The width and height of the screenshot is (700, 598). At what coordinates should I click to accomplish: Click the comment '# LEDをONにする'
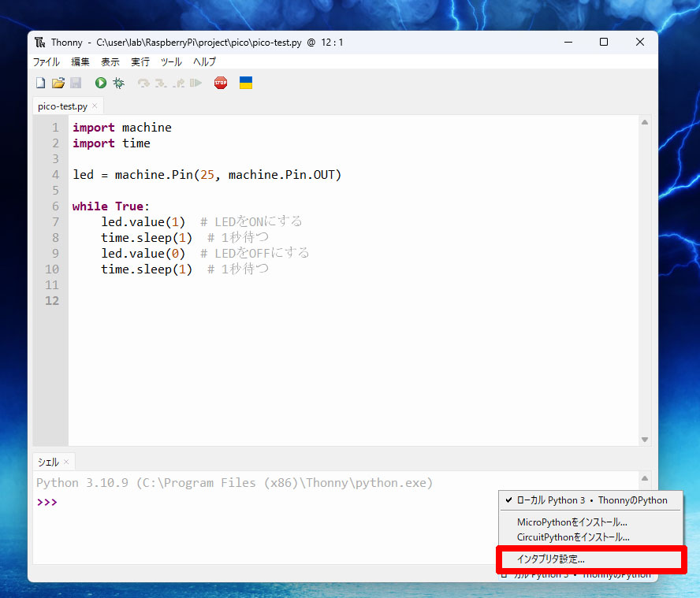[251, 222]
